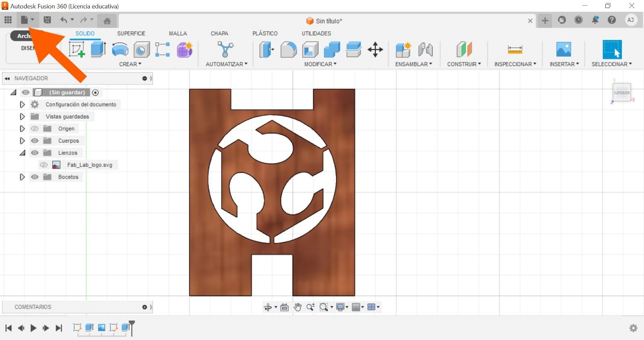Expand Vistas guardadas
Image resolution: width=644 pixels, height=340 pixels.
pyautogui.click(x=22, y=116)
